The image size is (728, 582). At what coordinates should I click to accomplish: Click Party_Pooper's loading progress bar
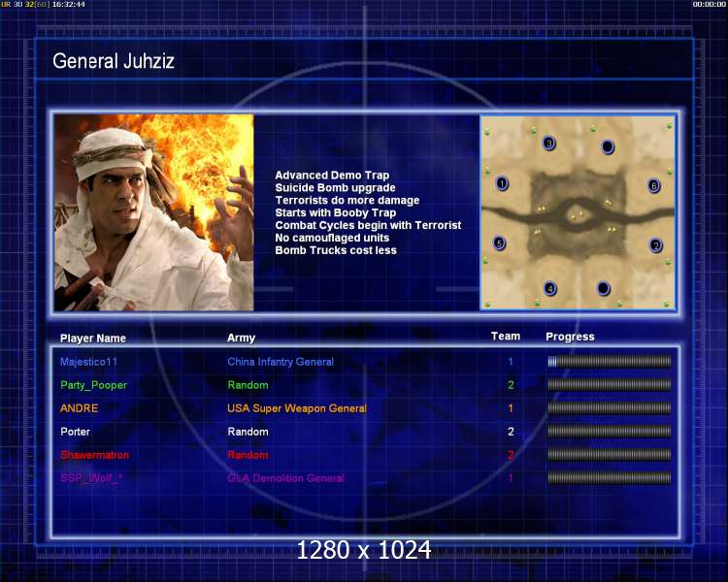click(x=610, y=385)
